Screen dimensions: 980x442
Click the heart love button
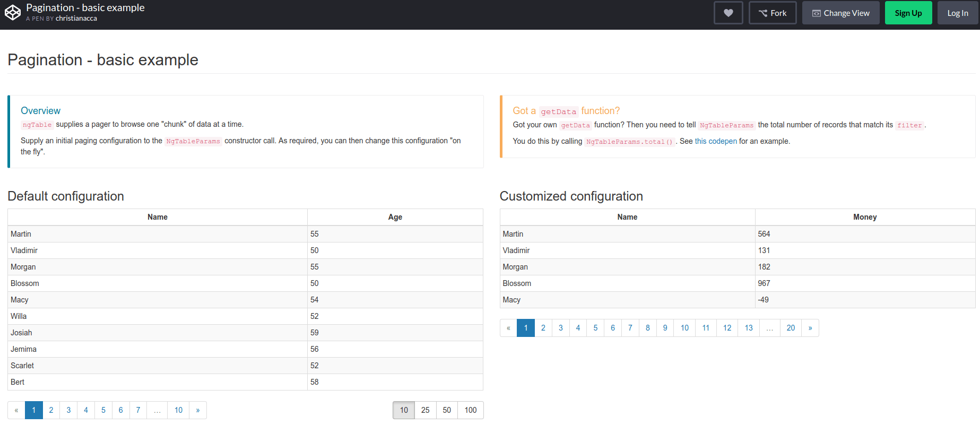tap(728, 13)
